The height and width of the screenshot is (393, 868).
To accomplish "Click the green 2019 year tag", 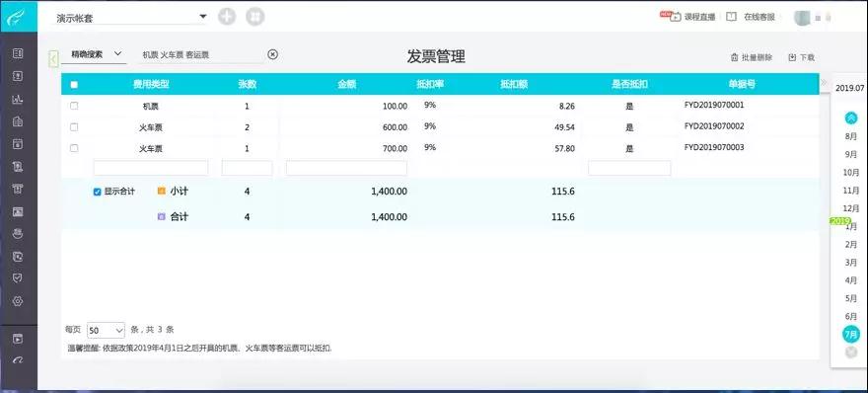I will tap(840, 220).
